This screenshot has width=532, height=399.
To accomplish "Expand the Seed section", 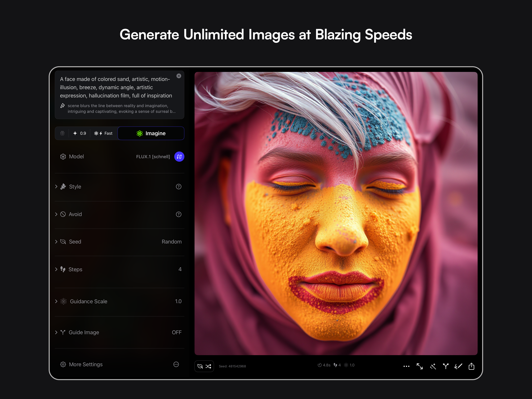I will click(x=75, y=242).
